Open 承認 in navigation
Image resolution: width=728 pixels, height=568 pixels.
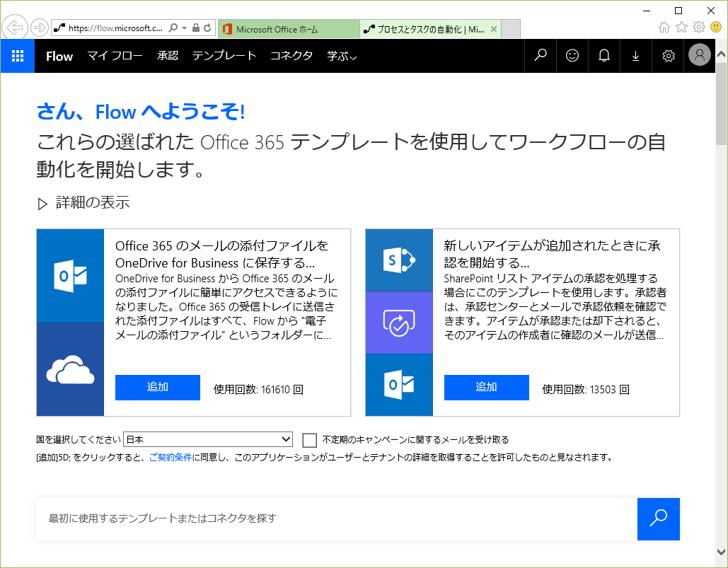point(168,56)
